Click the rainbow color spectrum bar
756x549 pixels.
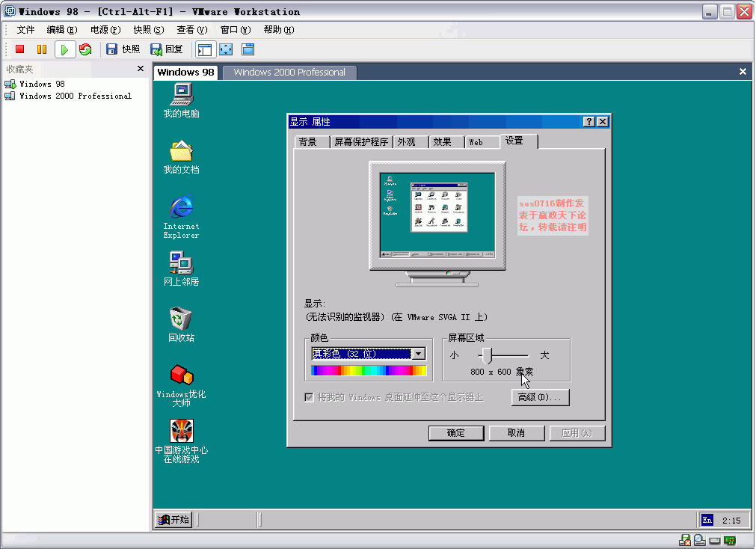[x=369, y=370]
